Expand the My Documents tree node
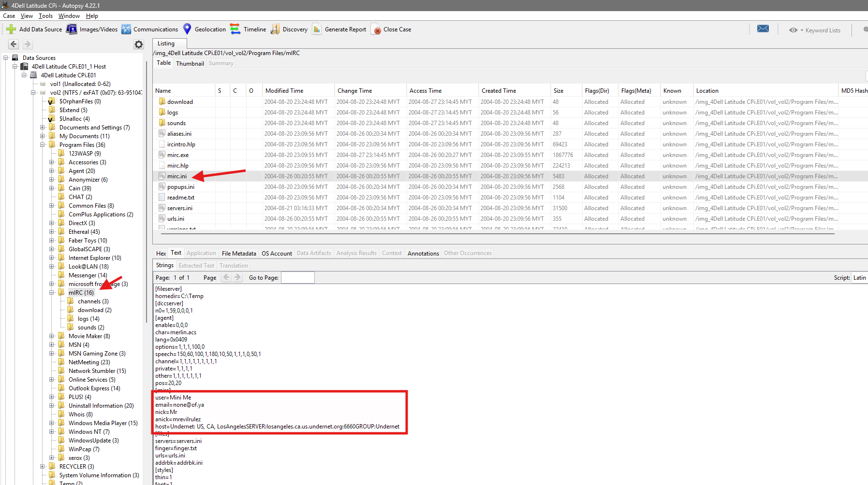The image size is (868, 485). click(x=43, y=136)
